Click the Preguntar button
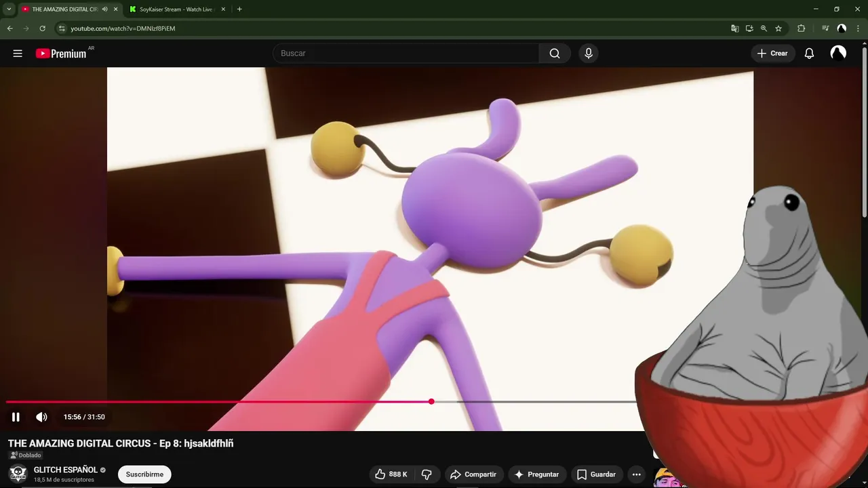Image resolution: width=868 pixels, height=488 pixels. (x=537, y=474)
